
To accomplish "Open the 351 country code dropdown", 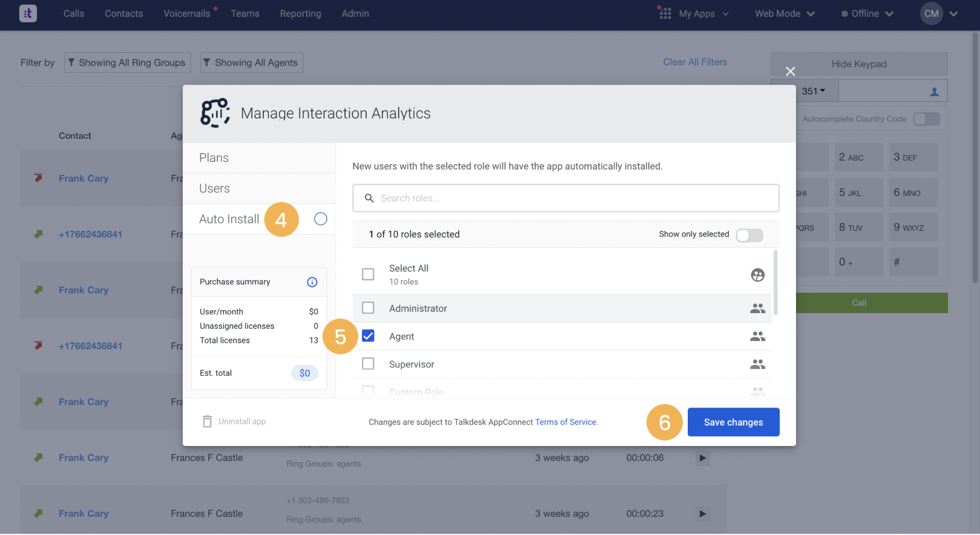I will coord(813,91).
